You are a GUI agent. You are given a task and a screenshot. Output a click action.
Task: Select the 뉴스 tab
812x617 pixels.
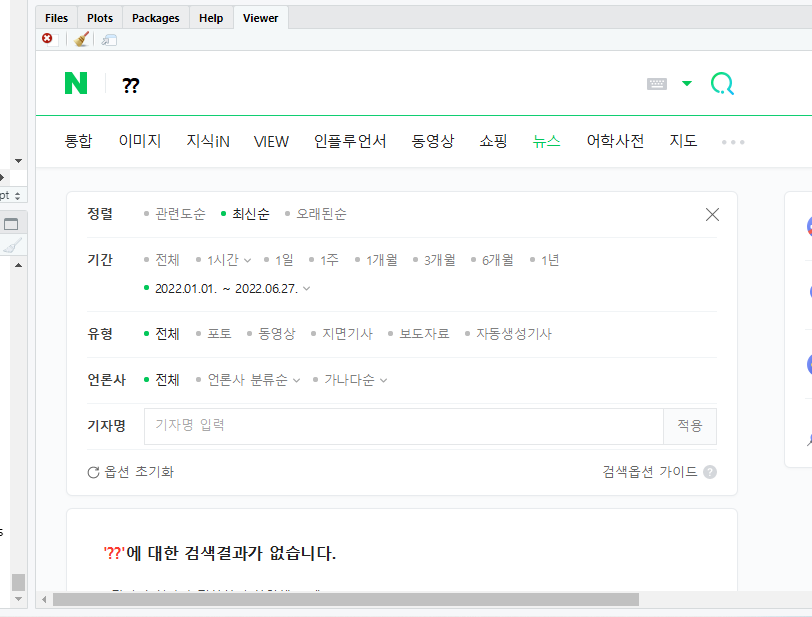coord(546,141)
